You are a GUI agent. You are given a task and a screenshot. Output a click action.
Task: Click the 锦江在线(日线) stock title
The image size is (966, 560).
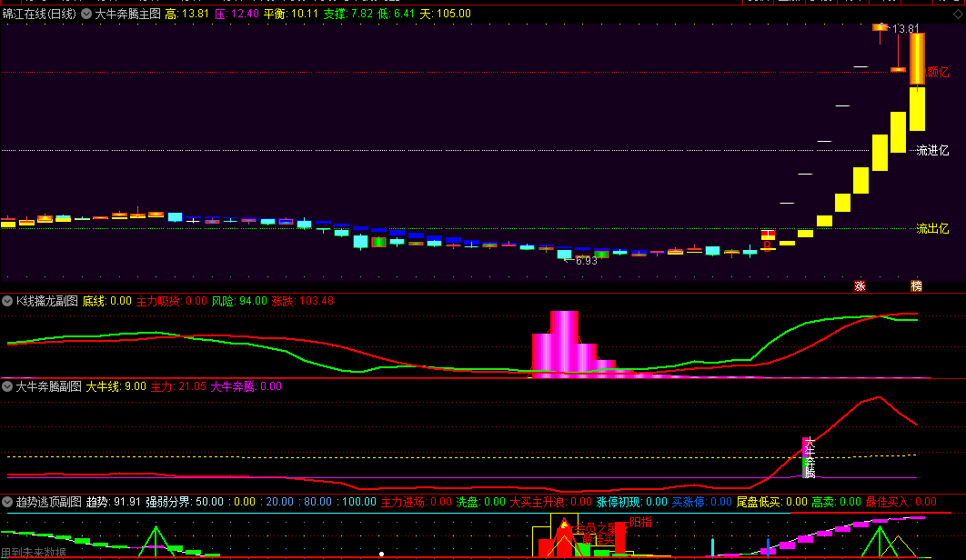pos(40,14)
